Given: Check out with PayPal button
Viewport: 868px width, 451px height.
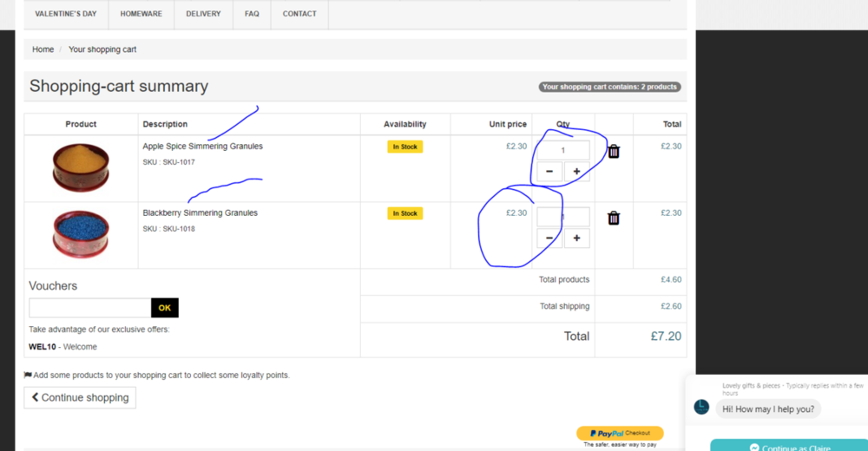Looking at the screenshot, I should (620, 433).
